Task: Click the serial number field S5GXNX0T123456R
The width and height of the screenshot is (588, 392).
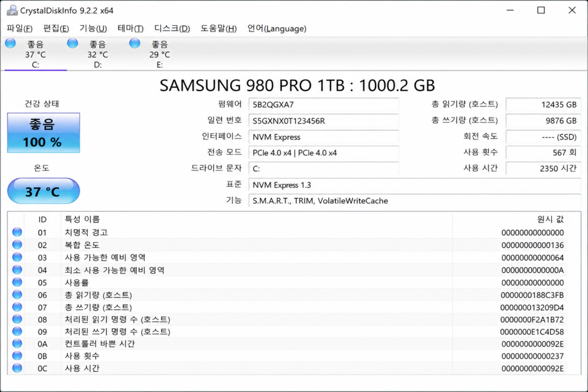Action: pyautogui.click(x=324, y=121)
